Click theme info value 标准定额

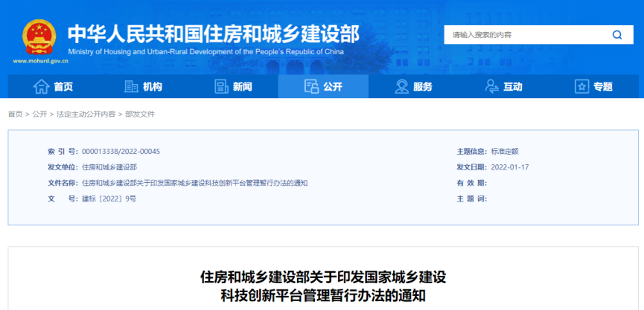click(x=505, y=152)
